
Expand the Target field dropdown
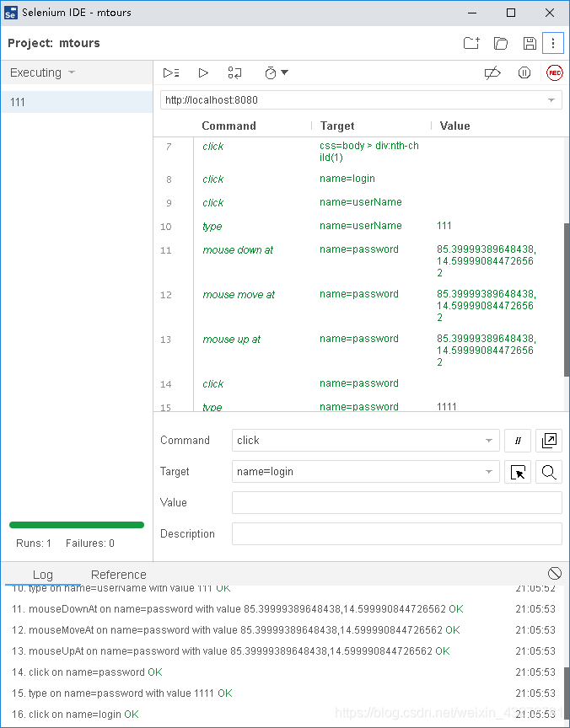489,472
